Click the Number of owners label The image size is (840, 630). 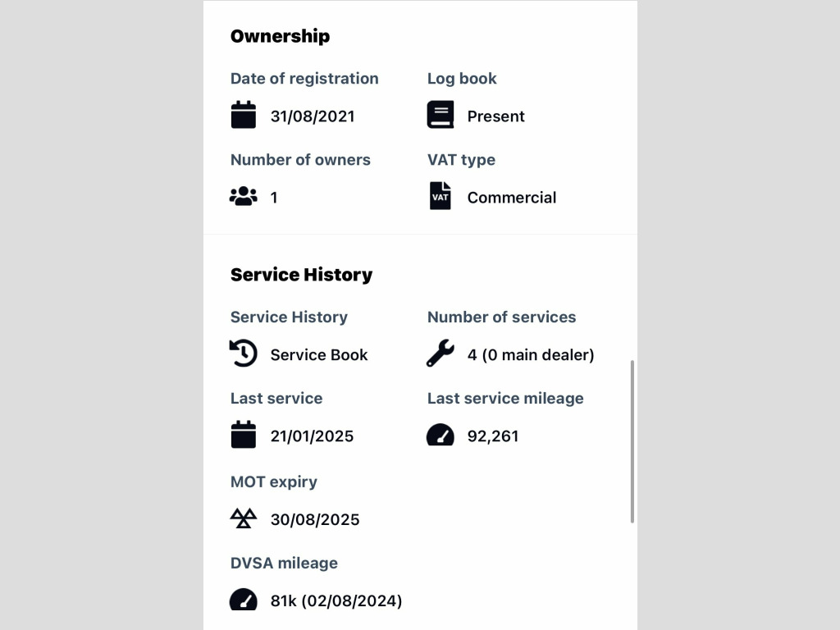coord(300,160)
